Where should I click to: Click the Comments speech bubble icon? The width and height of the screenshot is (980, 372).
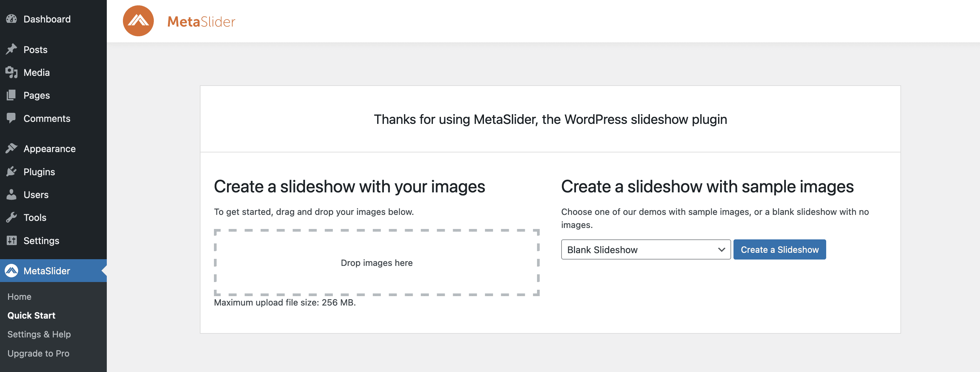point(11,118)
